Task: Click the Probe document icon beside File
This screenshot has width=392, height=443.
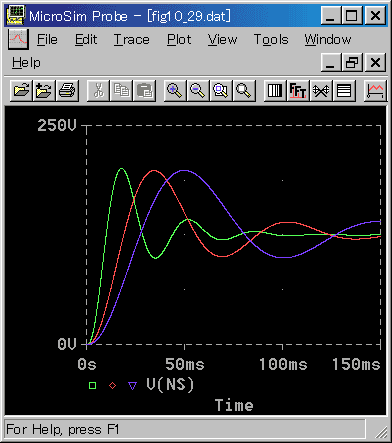Action: (x=18, y=39)
